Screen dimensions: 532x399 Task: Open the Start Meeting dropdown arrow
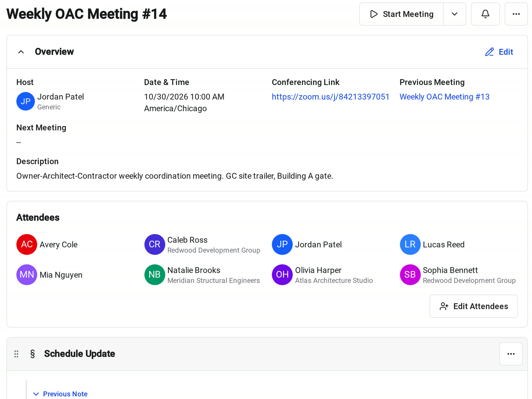click(x=455, y=14)
